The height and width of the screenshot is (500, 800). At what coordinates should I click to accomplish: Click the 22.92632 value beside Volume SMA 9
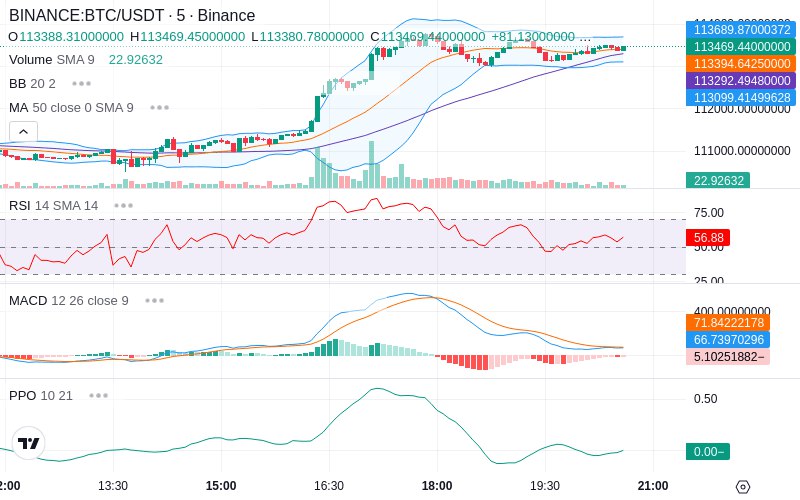click(136, 60)
